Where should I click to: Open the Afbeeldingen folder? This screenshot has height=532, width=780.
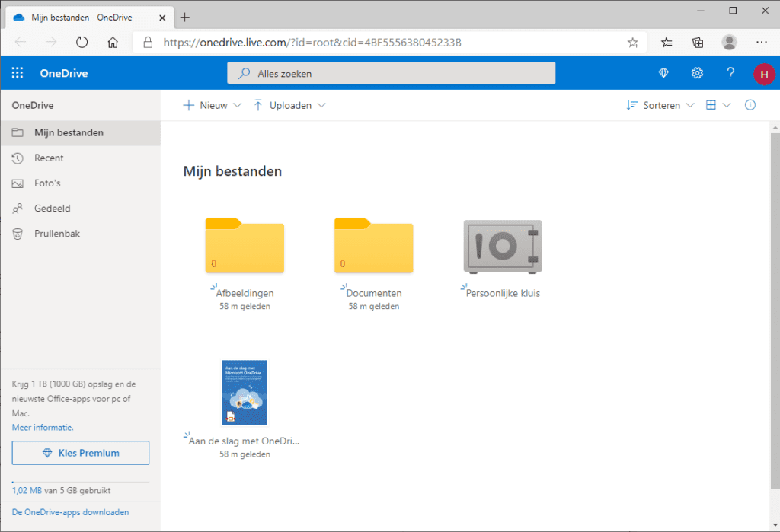(245, 245)
